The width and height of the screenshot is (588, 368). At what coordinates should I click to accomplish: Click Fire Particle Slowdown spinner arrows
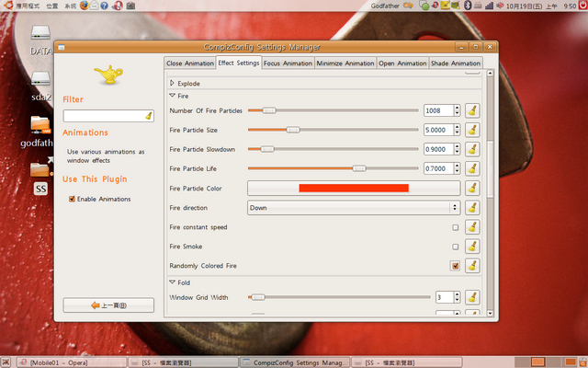457,149
